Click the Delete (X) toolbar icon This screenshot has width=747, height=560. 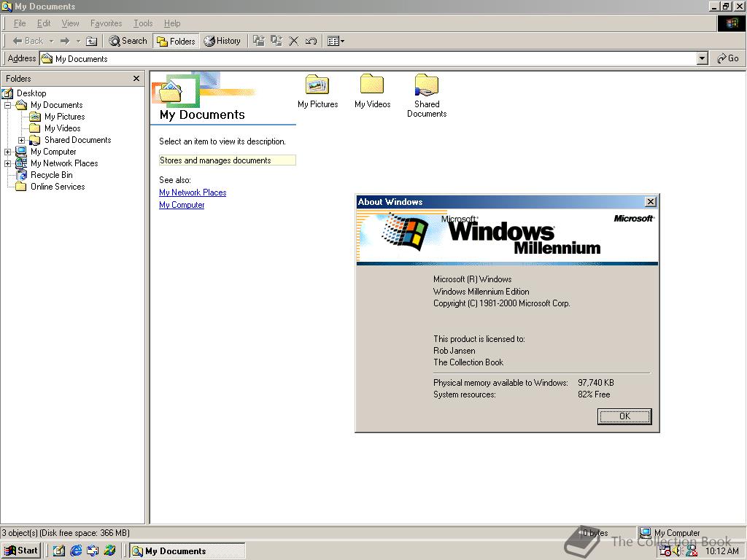coord(293,41)
